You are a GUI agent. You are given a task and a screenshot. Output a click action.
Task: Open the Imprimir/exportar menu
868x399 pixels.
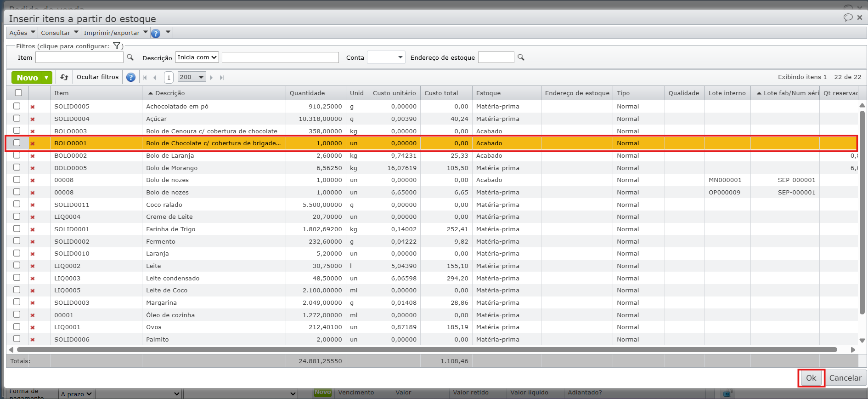pos(116,33)
